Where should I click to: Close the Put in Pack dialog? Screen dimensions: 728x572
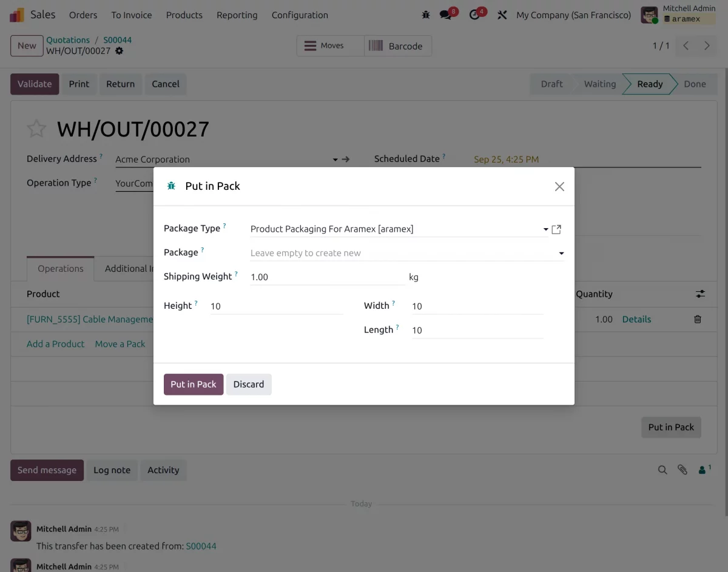pyautogui.click(x=559, y=187)
